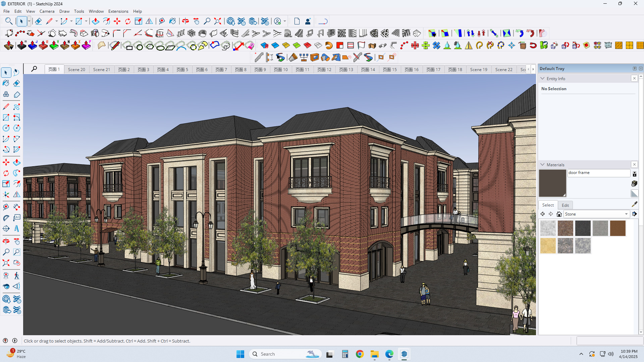The height and width of the screenshot is (362, 644).
Task: Select the Tag tool in left toolbar
Action: coord(17,95)
